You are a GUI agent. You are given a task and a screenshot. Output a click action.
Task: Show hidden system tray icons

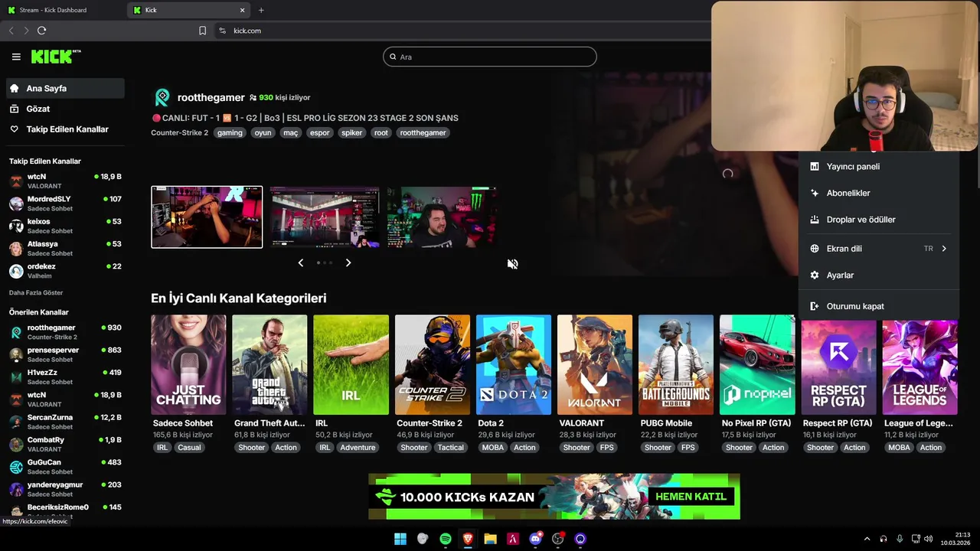(x=867, y=539)
